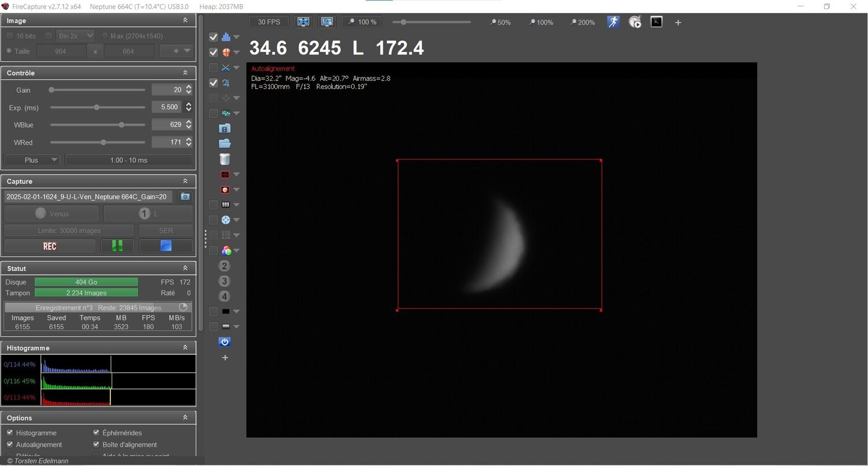
Task: Click the REC recording button
Action: coord(50,246)
